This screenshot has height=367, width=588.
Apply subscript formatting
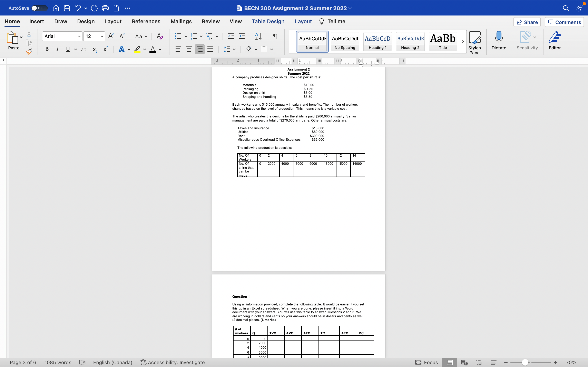(94, 49)
